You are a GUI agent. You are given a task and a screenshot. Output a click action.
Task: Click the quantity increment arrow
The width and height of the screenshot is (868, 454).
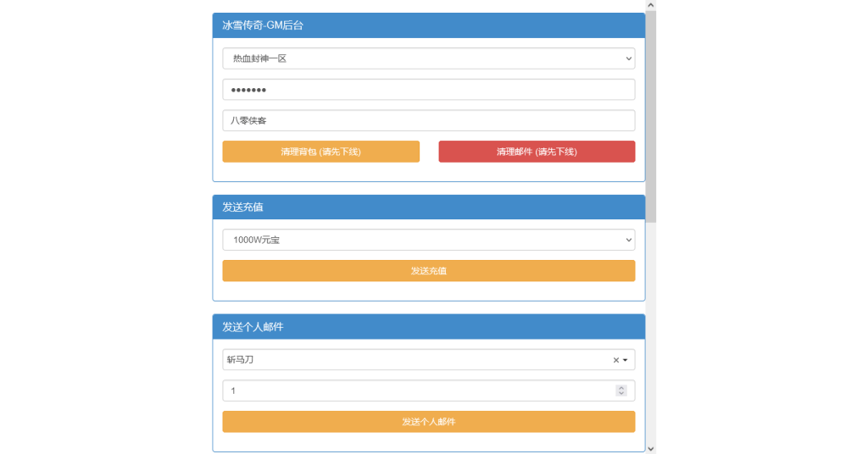point(621,388)
